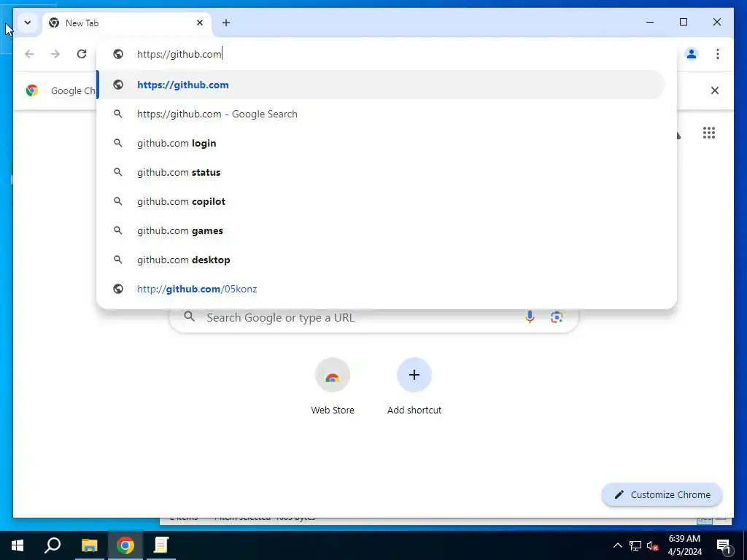
Task: Open the clock showing 6:39 AM
Action: [684, 545]
